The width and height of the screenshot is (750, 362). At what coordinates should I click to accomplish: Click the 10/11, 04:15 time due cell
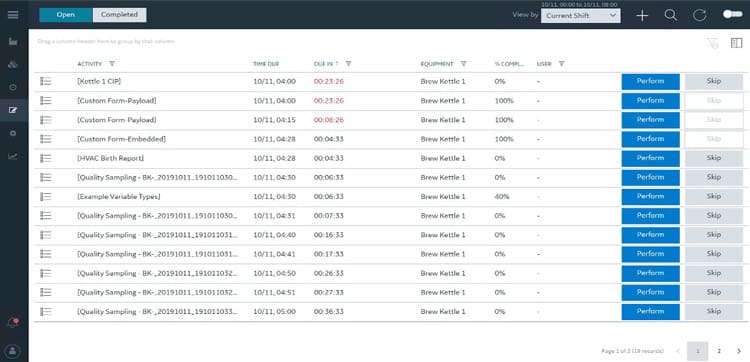[x=275, y=120]
